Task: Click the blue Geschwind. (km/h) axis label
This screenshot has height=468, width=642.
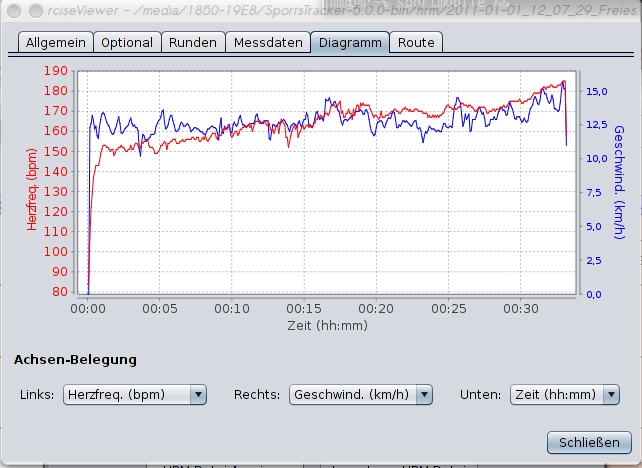Action: [x=619, y=182]
